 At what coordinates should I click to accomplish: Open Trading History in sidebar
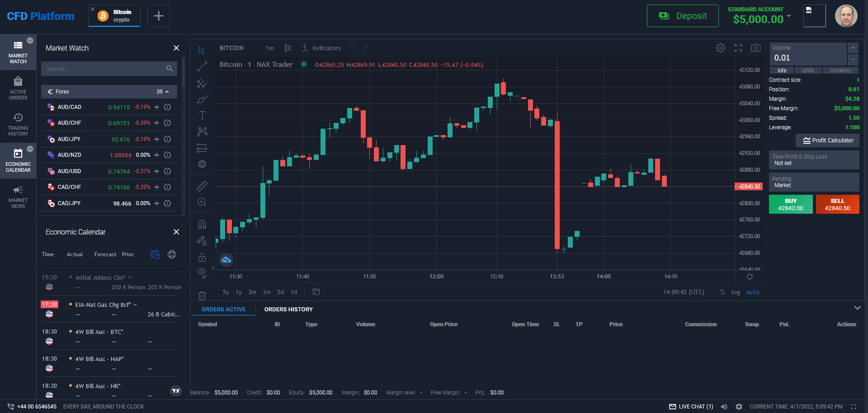point(18,125)
